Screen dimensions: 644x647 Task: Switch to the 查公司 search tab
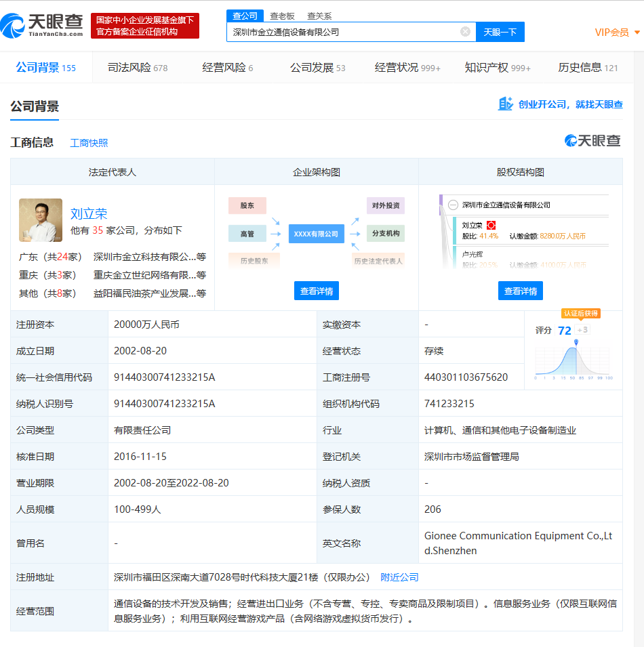[245, 16]
